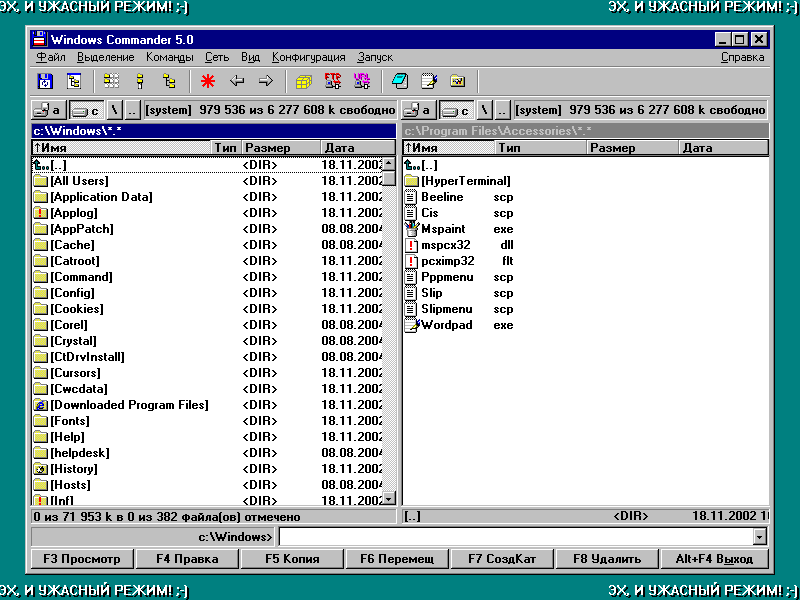
Task: Sort left panel by Тип column
Action: click(226, 148)
